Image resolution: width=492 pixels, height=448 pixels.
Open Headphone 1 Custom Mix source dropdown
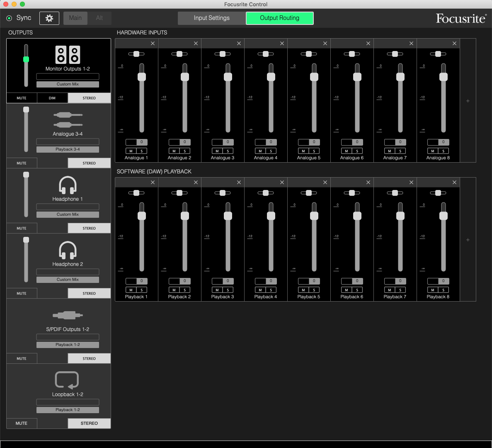pyautogui.click(x=68, y=214)
